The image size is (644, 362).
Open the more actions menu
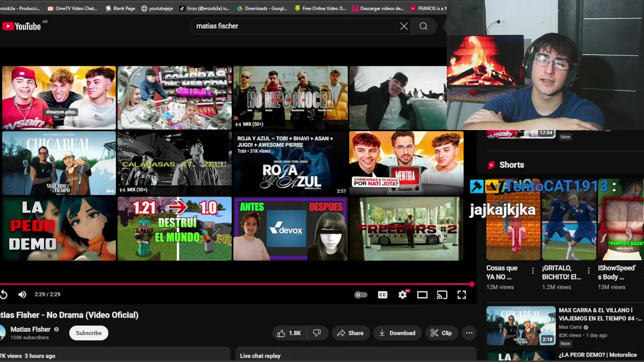(469, 333)
